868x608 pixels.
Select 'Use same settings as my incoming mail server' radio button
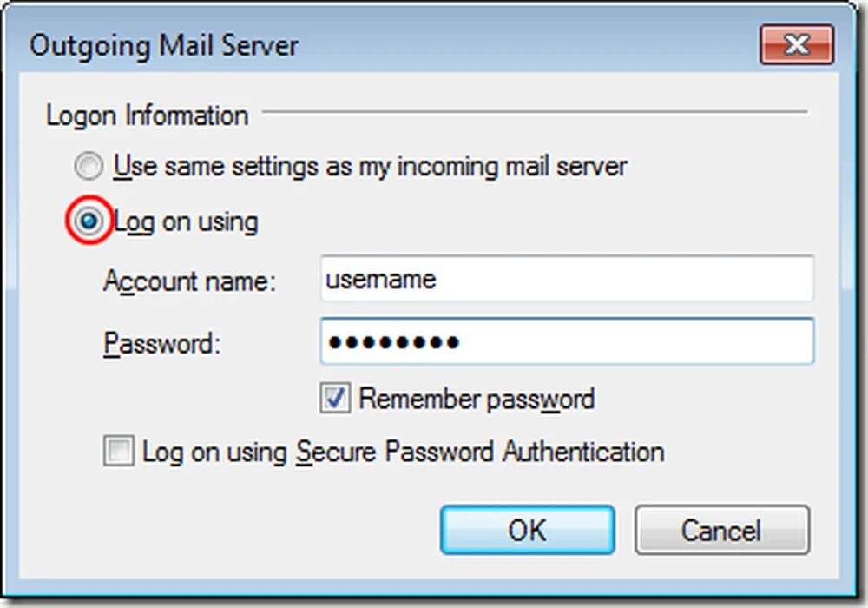coord(89,166)
